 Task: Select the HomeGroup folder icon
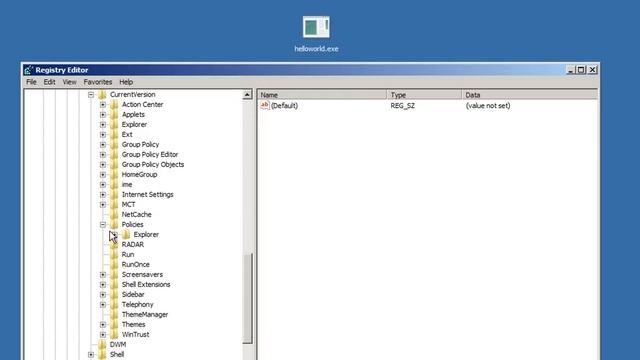click(114, 175)
